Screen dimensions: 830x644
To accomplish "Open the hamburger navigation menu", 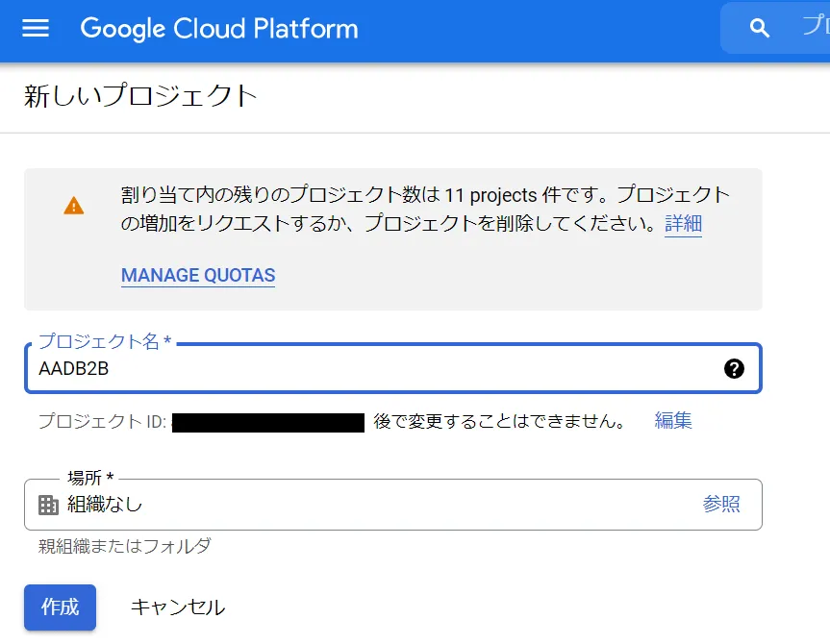I will 36,29.
